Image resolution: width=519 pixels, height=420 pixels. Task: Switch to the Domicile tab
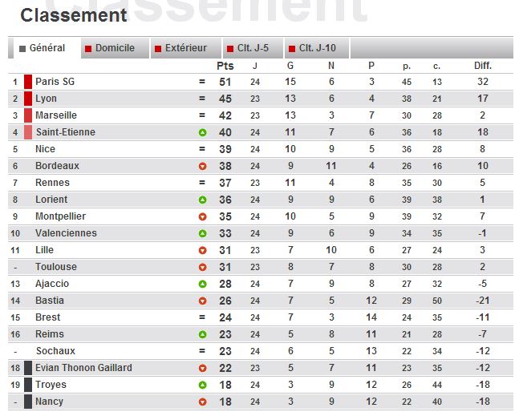pos(115,48)
